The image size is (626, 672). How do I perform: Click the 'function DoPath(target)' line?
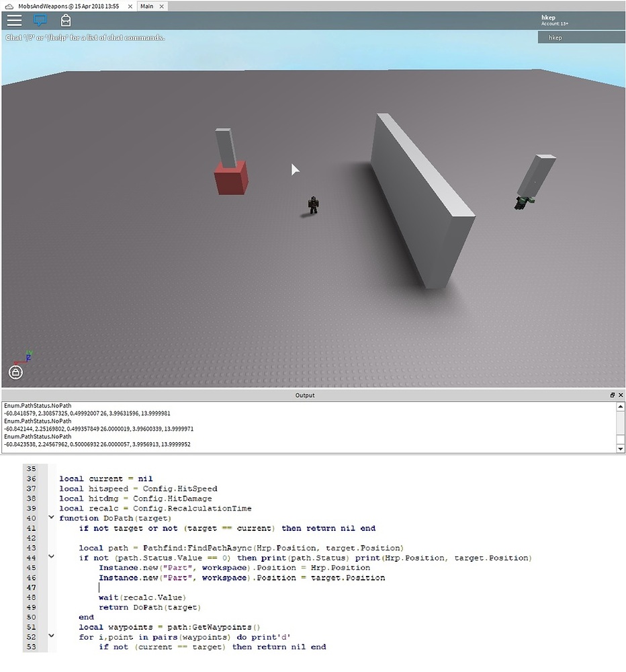[x=115, y=517]
